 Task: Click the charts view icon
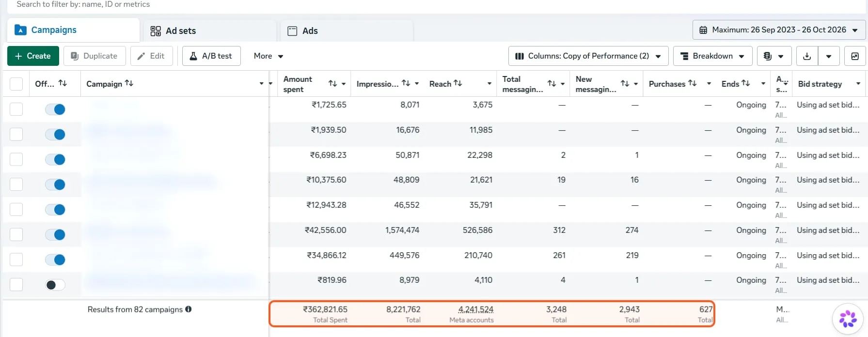coord(855,56)
